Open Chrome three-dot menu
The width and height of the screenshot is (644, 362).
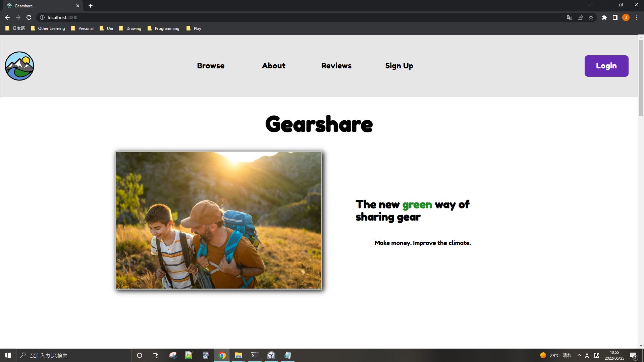pyautogui.click(x=637, y=17)
